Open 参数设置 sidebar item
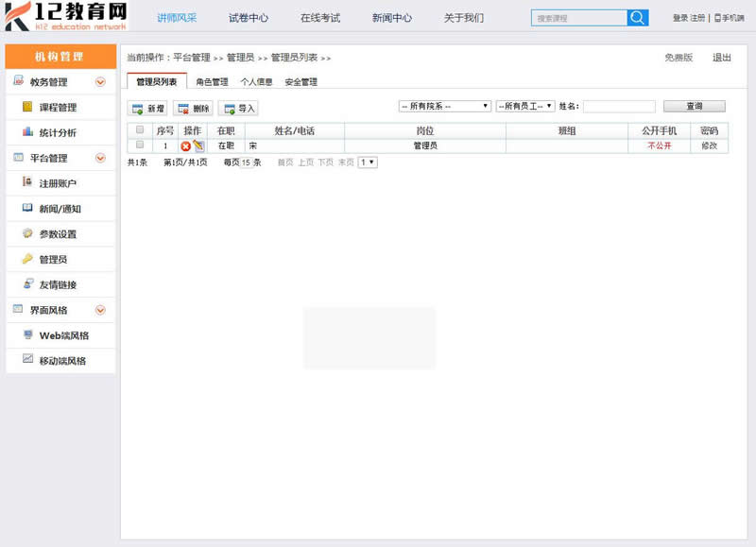756x547 pixels. pyautogui.click(x=58, y=234)
